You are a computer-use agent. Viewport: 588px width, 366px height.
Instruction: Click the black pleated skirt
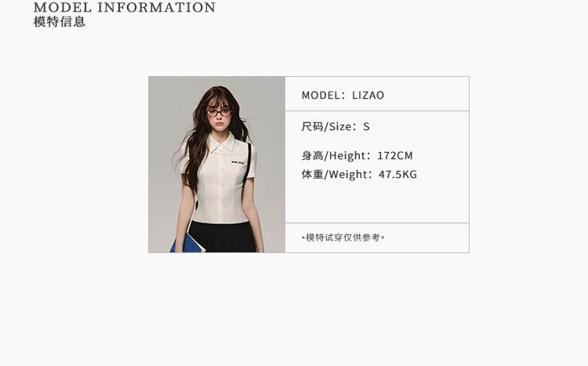tap(223, 237)
